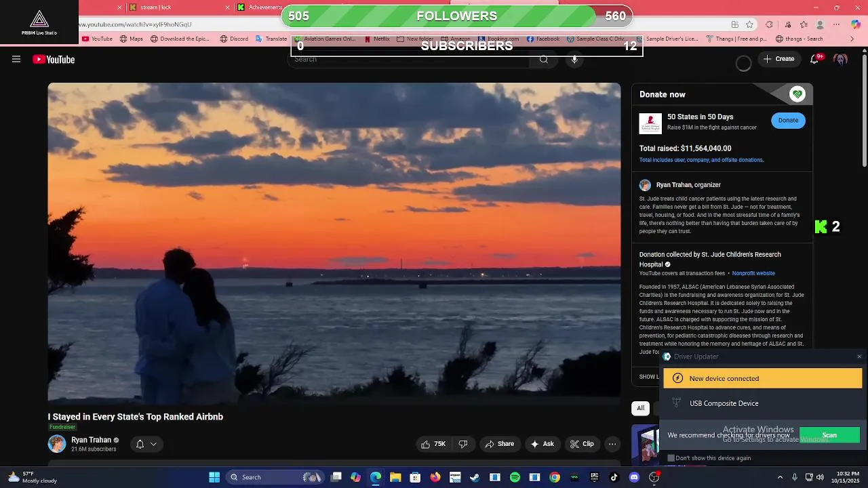Bookmark page with the address bar star
868x488 pixels.
749,24
